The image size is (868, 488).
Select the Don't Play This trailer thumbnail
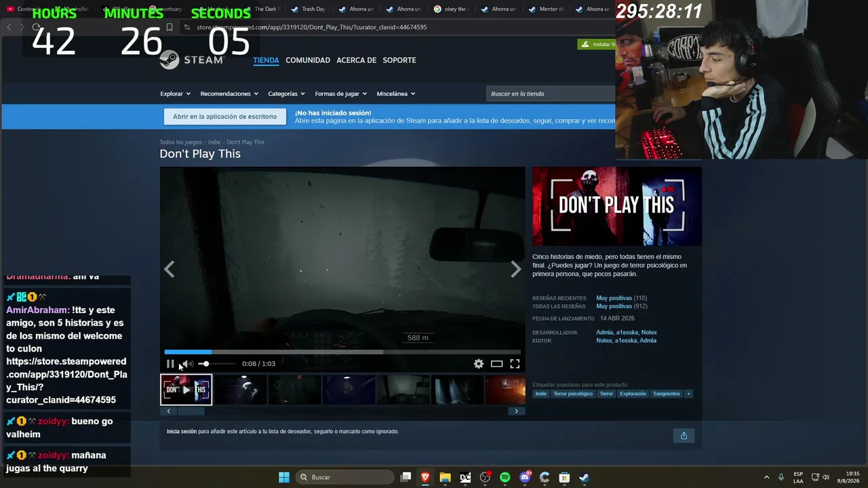tap(186, 390)
